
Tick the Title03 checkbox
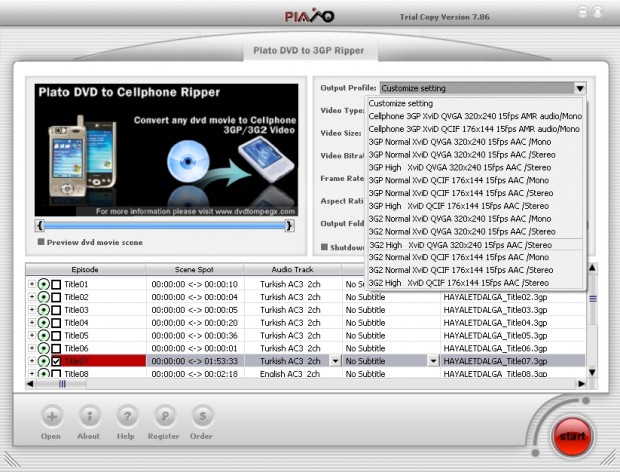[x=56, y=310]
